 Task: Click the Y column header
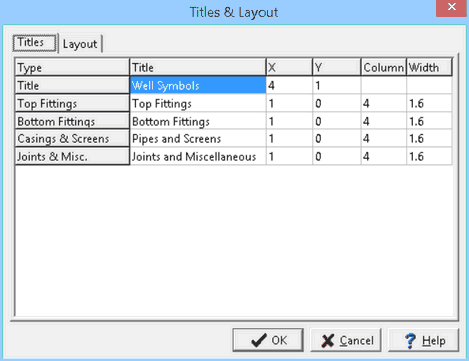point(337,67)
